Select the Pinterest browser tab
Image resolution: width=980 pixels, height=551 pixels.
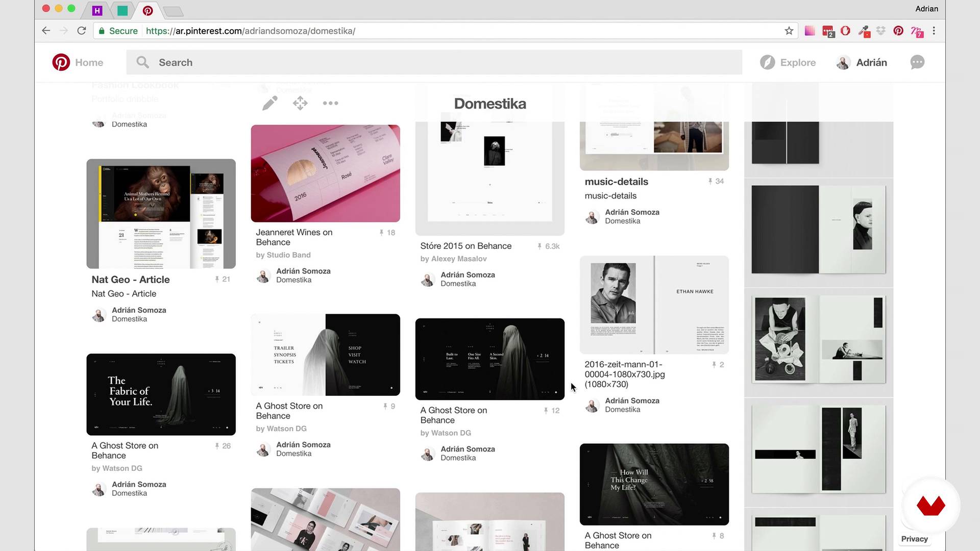tap(148, 10)
